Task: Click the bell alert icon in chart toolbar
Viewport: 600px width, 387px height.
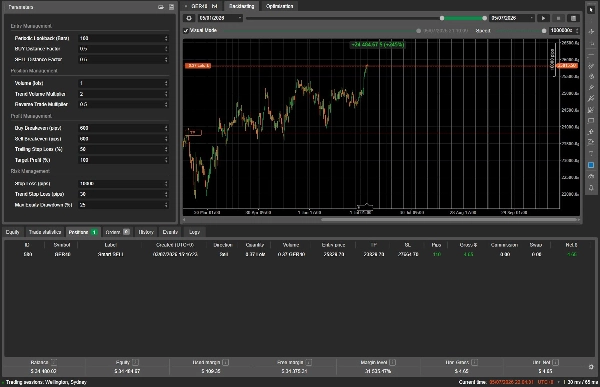Action: click(591, 187)
